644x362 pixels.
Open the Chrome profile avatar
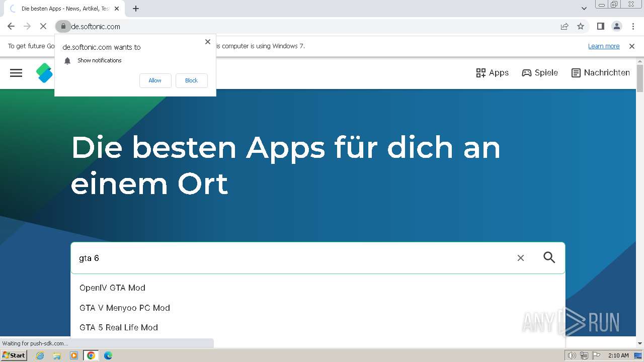click(617, 27)
